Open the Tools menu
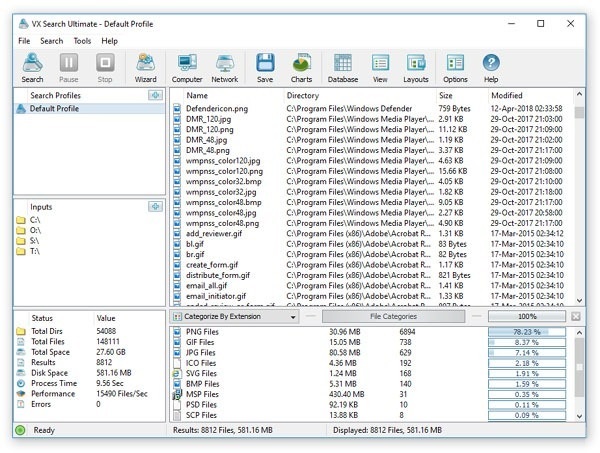The height and width of the screenshot is (453, 600). pos(82,41)
